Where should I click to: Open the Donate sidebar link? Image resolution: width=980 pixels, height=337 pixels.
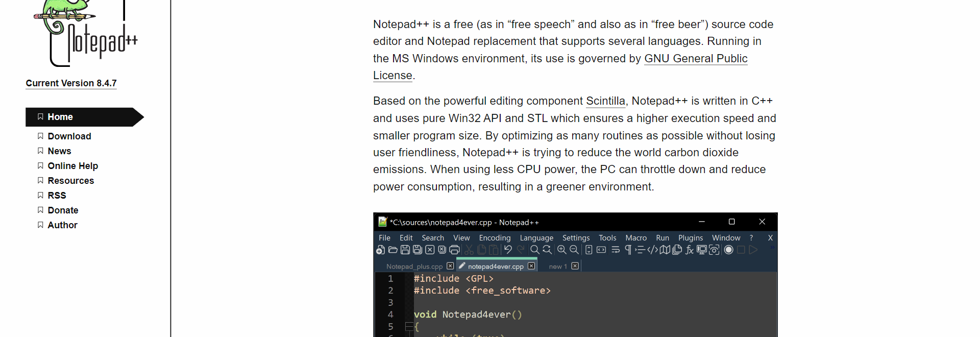[x=63, y=210]
